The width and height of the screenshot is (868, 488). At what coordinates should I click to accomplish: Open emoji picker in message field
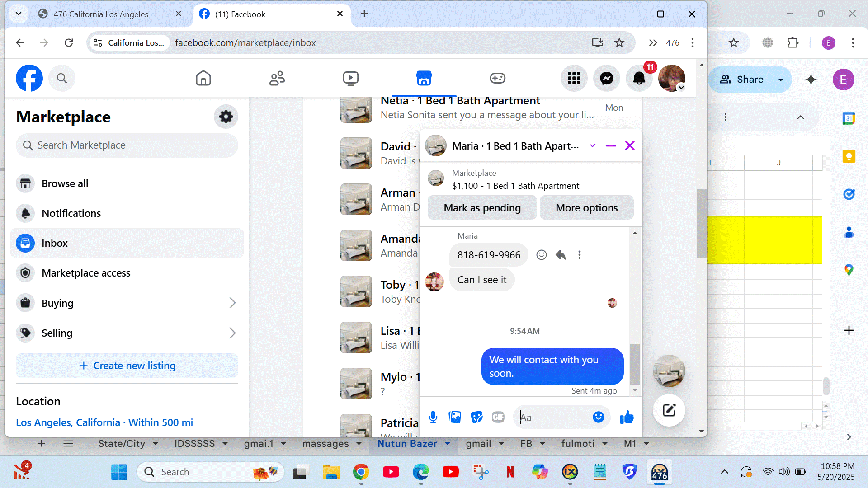pyautogui.click(x=598, y=417)
